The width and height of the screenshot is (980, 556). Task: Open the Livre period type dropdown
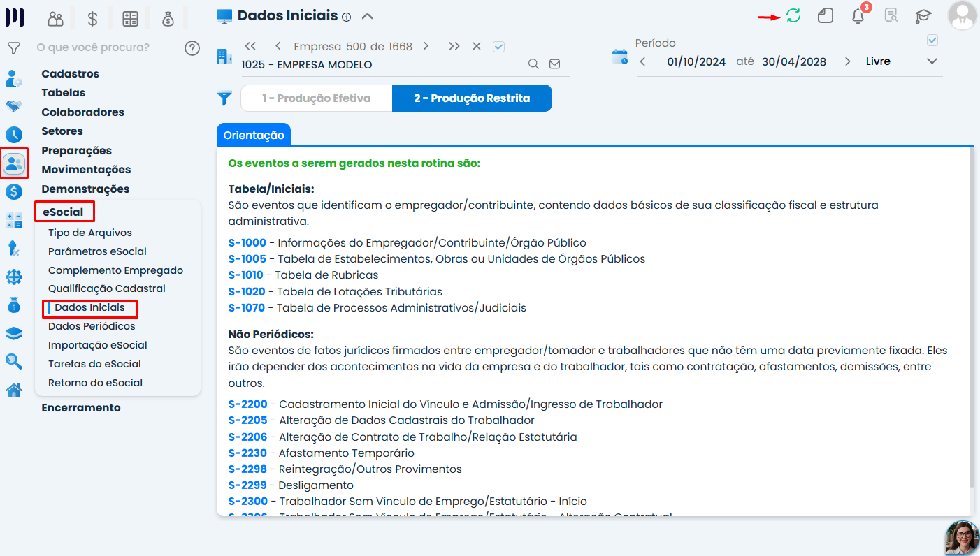(x=901, y=61)
